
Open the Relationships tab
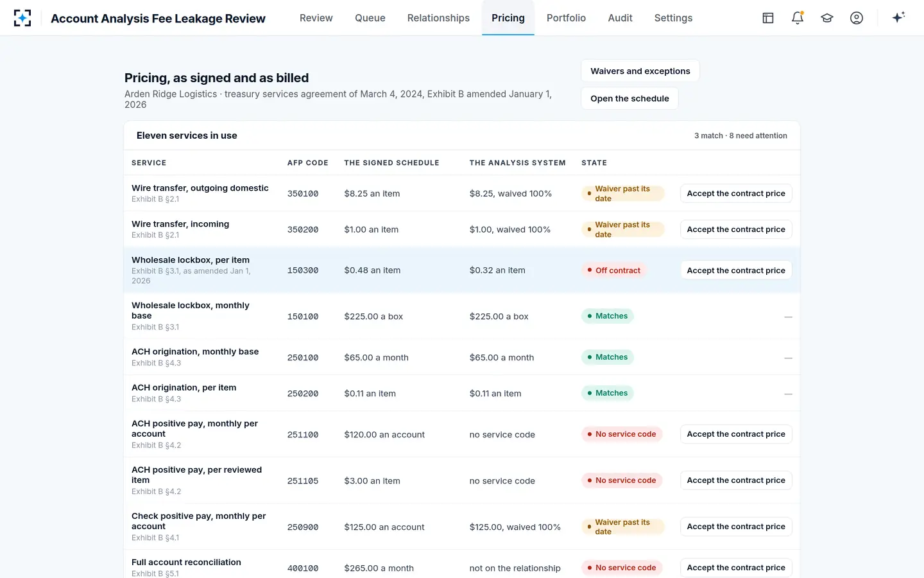pyautogui.click(x=438, y=18)
